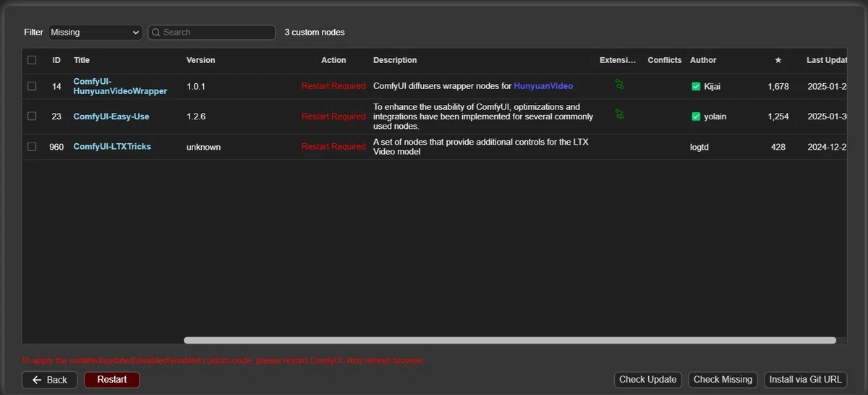Viewport: 868px width, 395px height.
Task: Select version 1.2.6 cell
Action: pos(196,116)
